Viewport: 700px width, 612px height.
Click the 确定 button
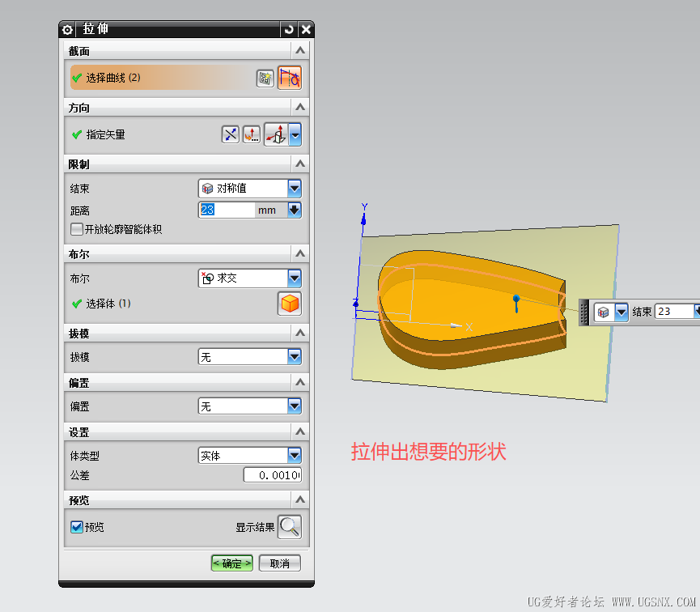231,563
